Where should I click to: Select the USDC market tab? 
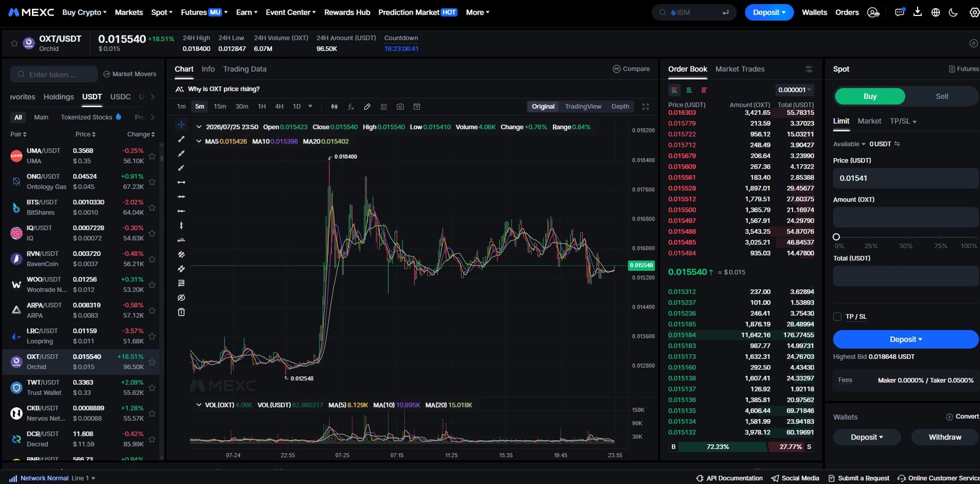click(x=121, y=97)
